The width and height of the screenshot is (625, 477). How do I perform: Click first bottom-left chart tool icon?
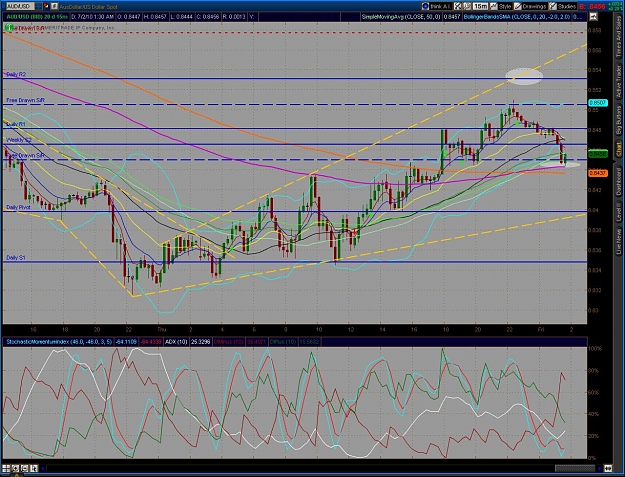pos(6,468)
